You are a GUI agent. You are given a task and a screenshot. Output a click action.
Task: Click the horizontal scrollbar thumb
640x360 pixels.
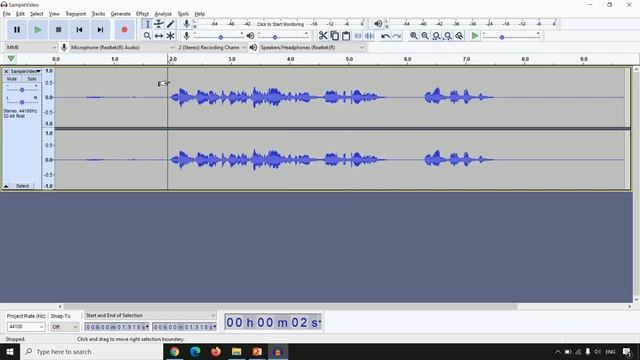290,307
